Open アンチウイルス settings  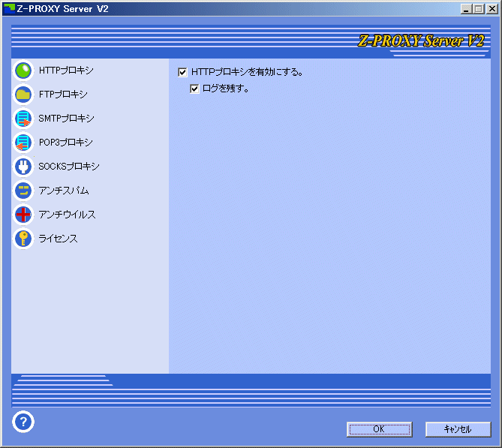pyautogui.click(x=67, y=215)
